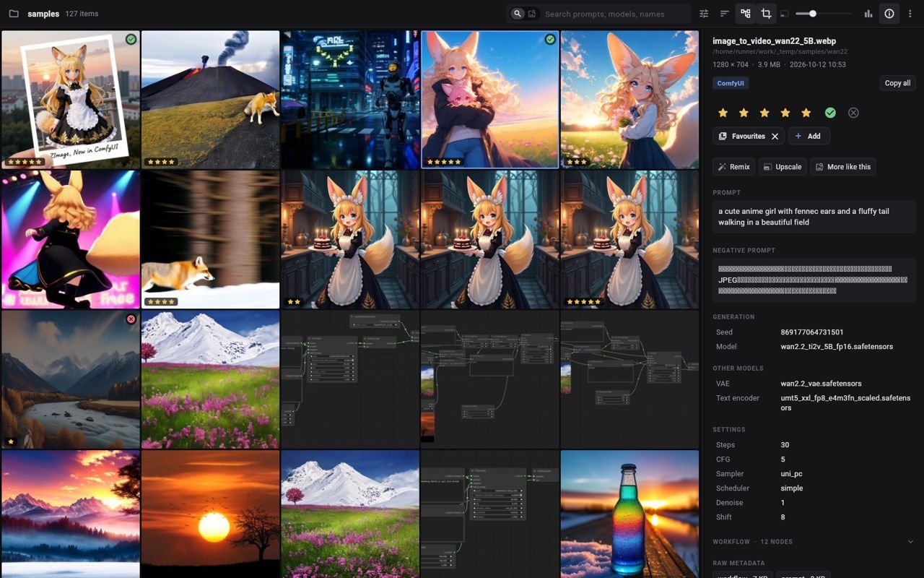Open the cyberpunk robot street thumbnail
The width and height of the screenshot is (924, 578).
click(350, 99)
